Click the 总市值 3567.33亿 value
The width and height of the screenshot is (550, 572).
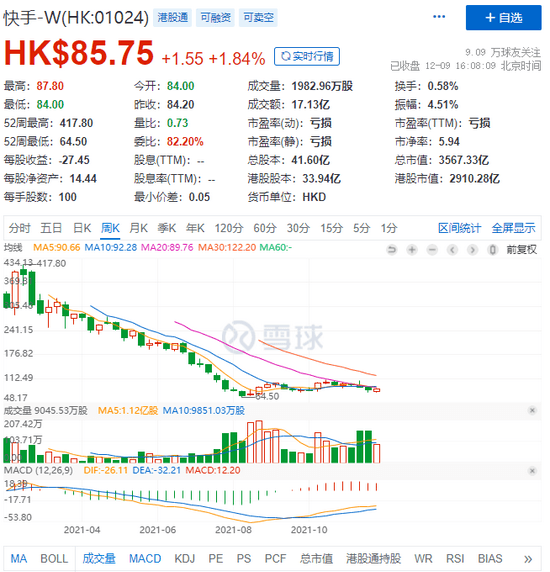(x=464, y=160)
